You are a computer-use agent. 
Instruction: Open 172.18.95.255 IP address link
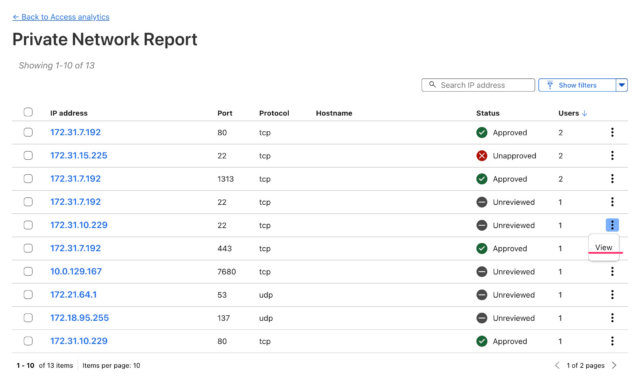[80, 318]
